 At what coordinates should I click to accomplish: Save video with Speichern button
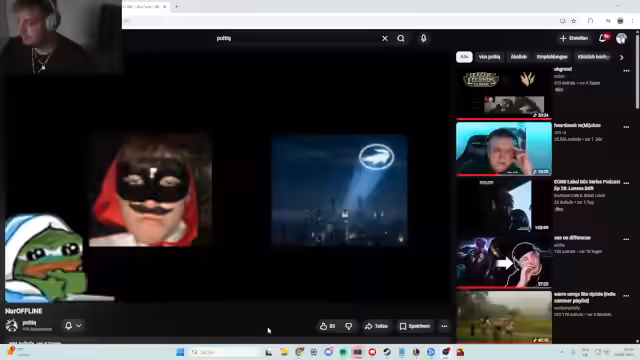[415, 326]
